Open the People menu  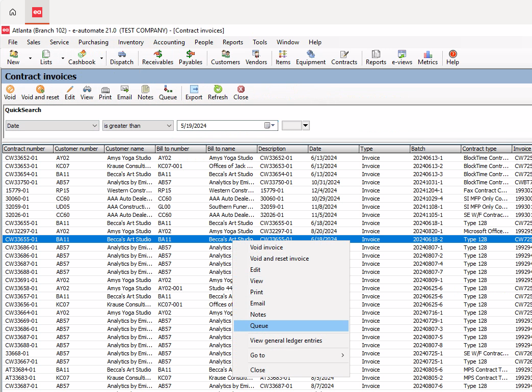tap(204, 42)
